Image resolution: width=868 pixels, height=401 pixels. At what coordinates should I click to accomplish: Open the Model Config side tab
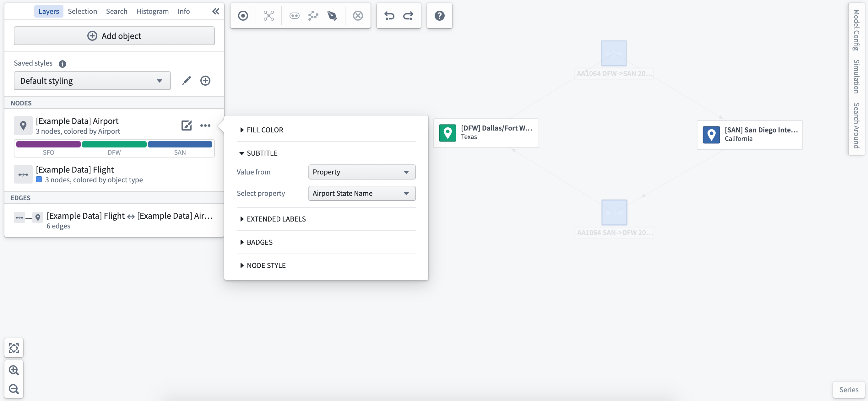[856, 30]
